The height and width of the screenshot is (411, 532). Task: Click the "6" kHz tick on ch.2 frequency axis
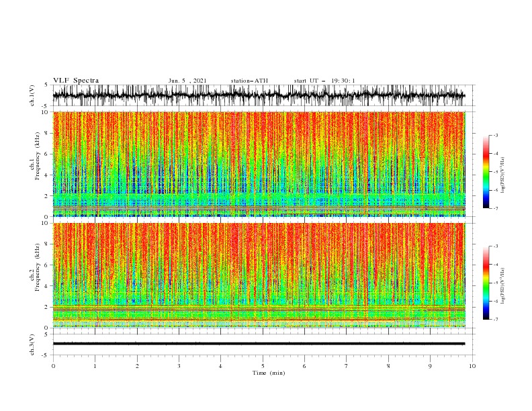[46, 265]
